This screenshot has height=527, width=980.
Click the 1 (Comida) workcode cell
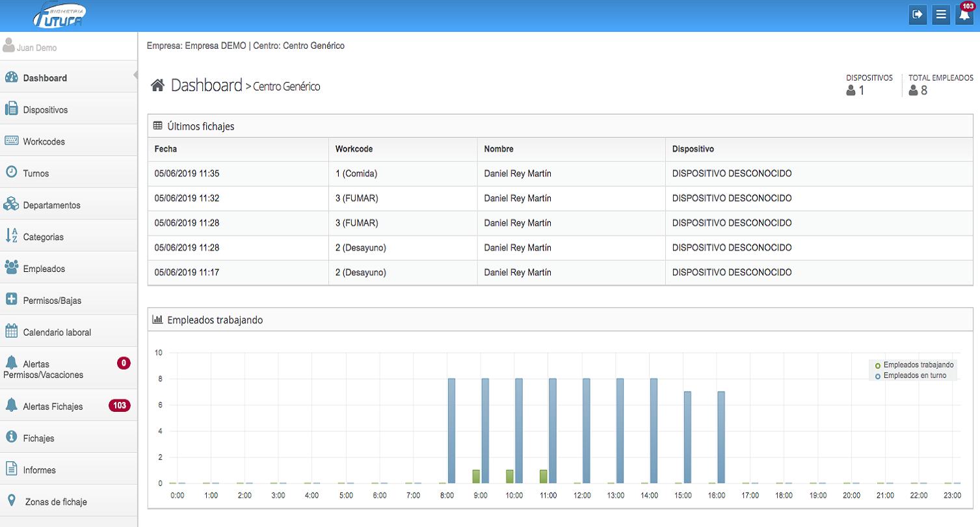403,174
